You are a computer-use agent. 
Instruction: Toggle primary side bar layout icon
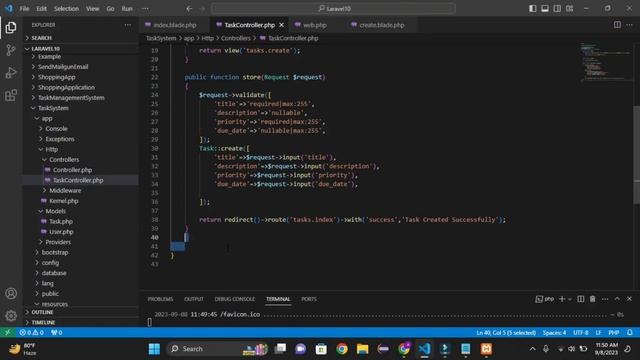tap(533, 9)
